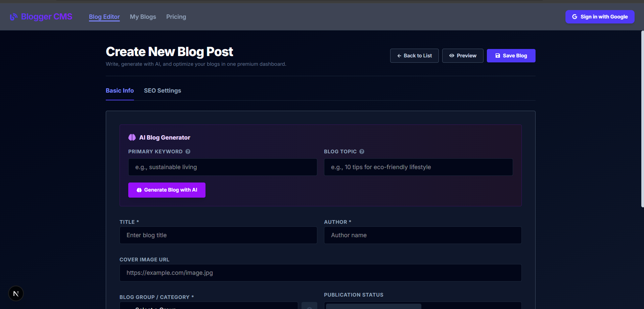Click the Blogger CMS logo icon
Viewport: 644px width, 309px height.
tap(13, 17)
